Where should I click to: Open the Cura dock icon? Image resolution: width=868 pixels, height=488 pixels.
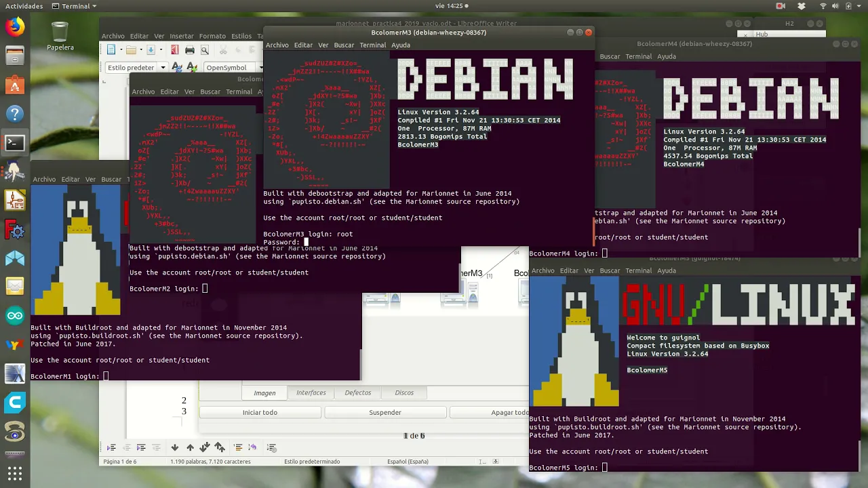[x=15, y=403]
